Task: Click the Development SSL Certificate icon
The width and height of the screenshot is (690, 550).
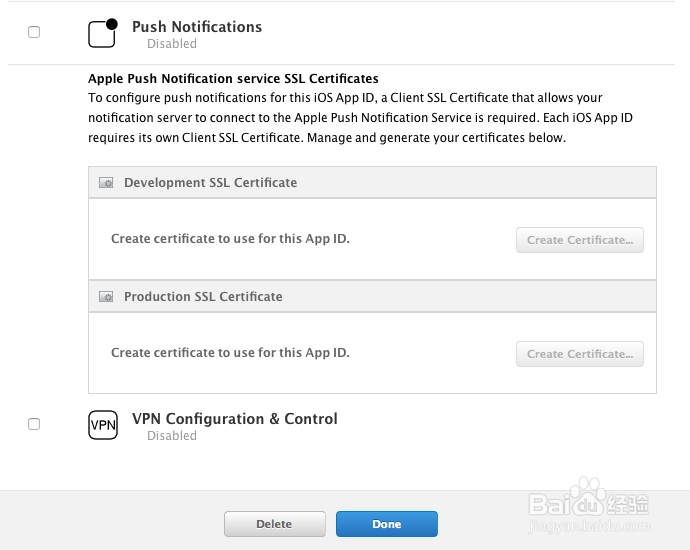Action: [x=106, y=183]
